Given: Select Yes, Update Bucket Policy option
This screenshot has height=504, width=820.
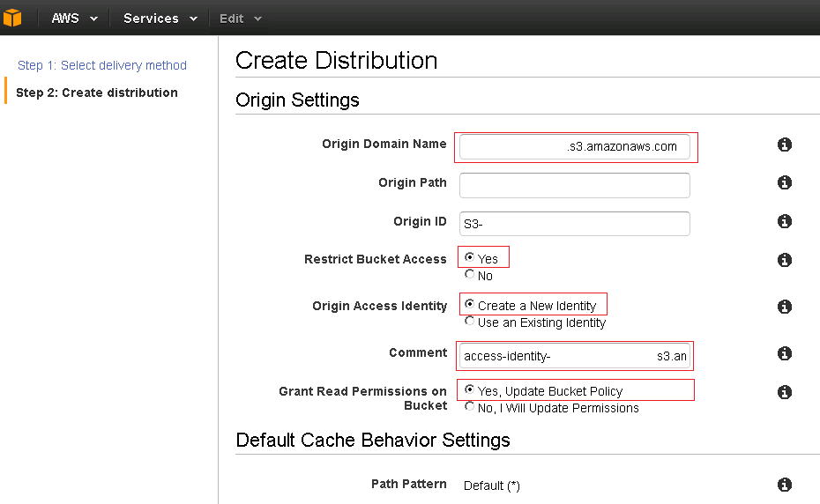Looking at the screenshot, I should coord(470,390).
